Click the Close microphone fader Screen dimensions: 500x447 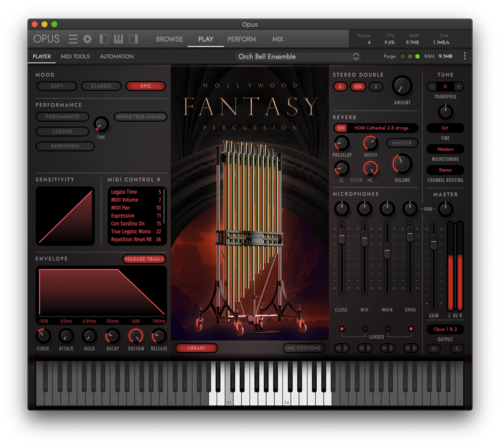(x=342, y=236)
